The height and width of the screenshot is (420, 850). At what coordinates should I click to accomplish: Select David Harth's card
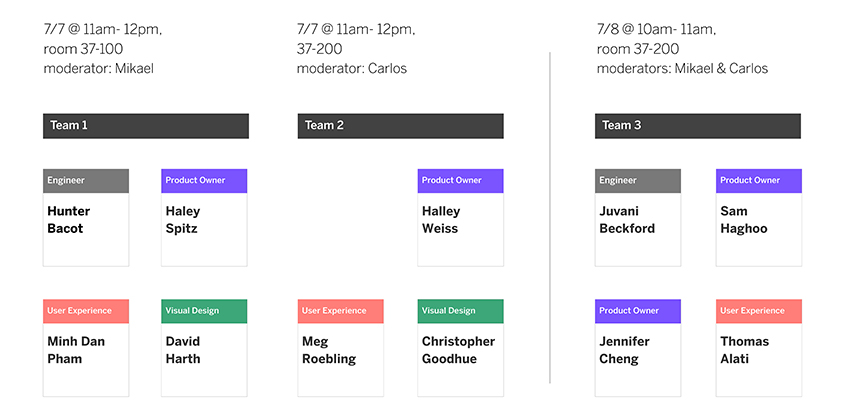click(x=204, y=348)
